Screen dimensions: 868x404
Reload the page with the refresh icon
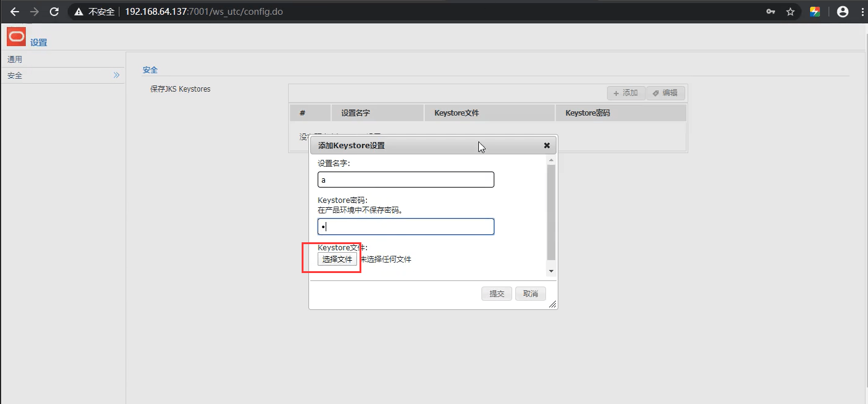(54, 12)
